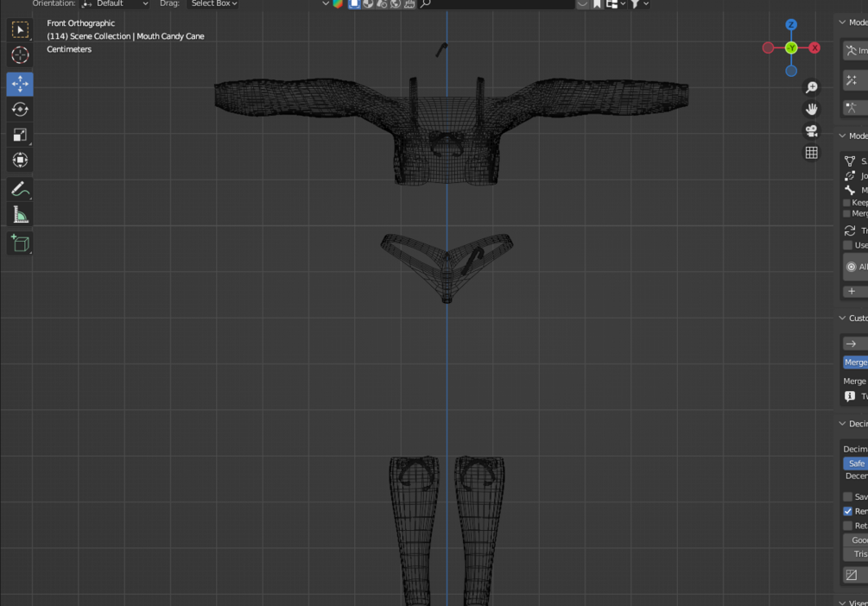Open the Drag Select Box dropdown
This screenshot has width=868, height=606.
pyautogui.click(x=213, y=3)
